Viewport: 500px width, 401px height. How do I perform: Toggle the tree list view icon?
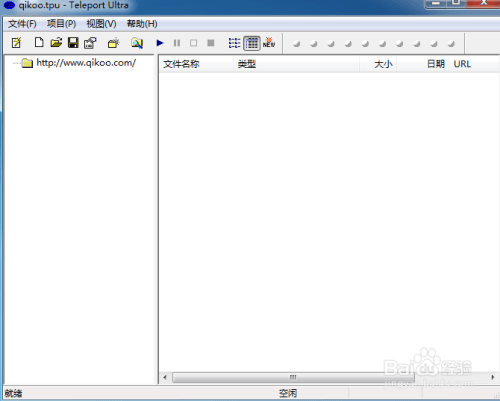[x=234, y=43]
